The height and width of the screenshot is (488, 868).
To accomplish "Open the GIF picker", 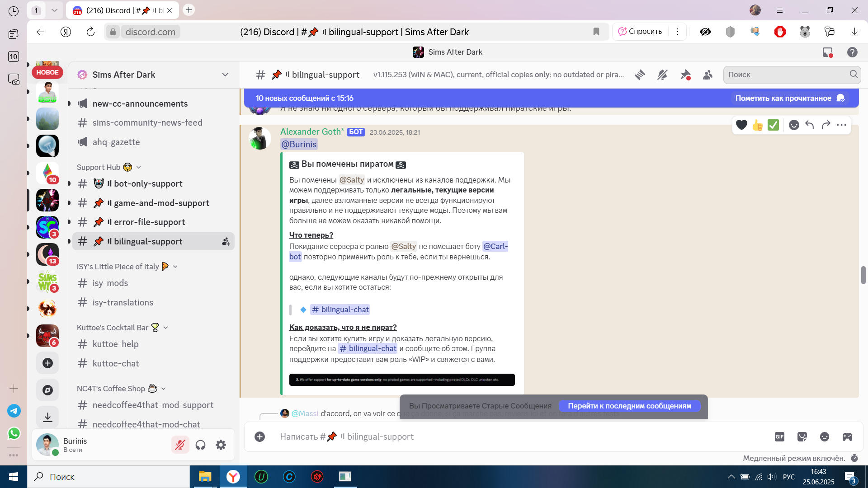I will point(779,437).
